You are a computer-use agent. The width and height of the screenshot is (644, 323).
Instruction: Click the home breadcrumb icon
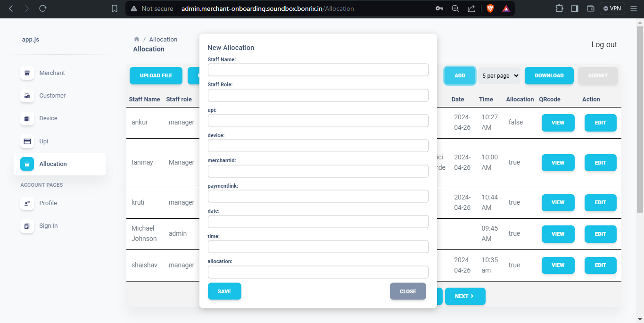click(x=136, y=39)
